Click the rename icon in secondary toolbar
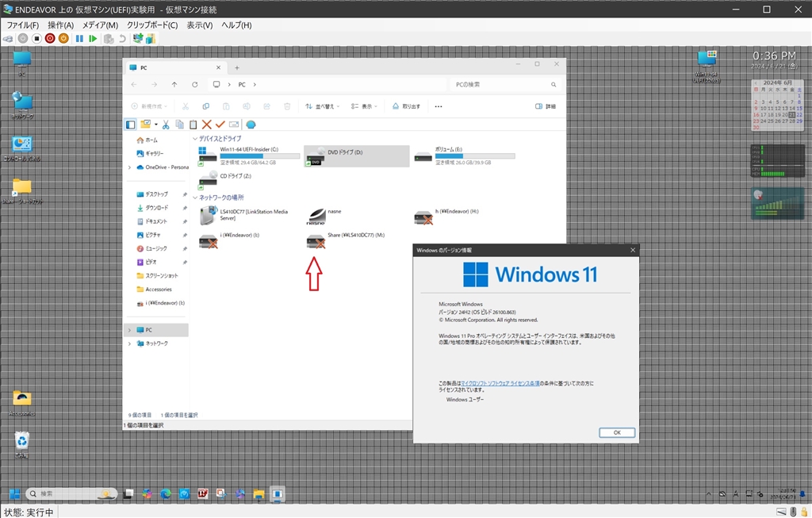This screenshot has height=518, width=812. (x=234, y=125)
